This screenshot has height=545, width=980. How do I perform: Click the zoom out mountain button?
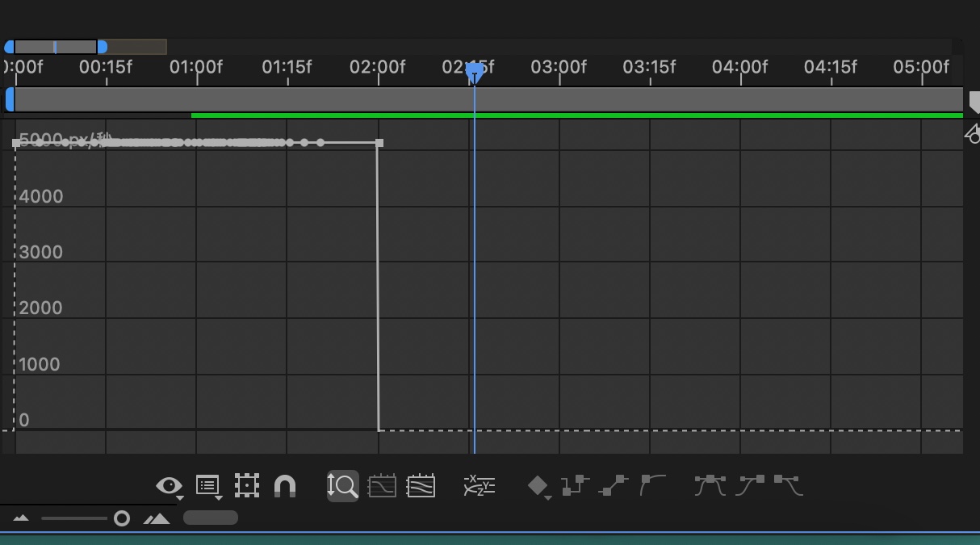20,518
